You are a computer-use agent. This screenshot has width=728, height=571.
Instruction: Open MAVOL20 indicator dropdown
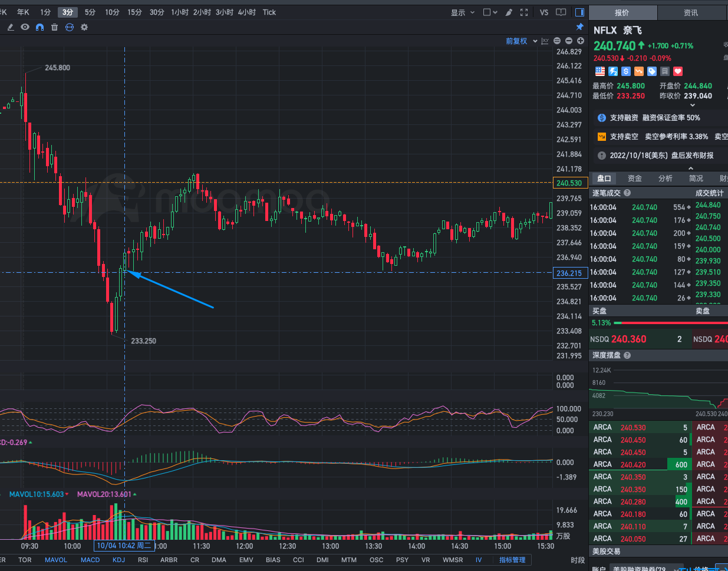(107, 494)
